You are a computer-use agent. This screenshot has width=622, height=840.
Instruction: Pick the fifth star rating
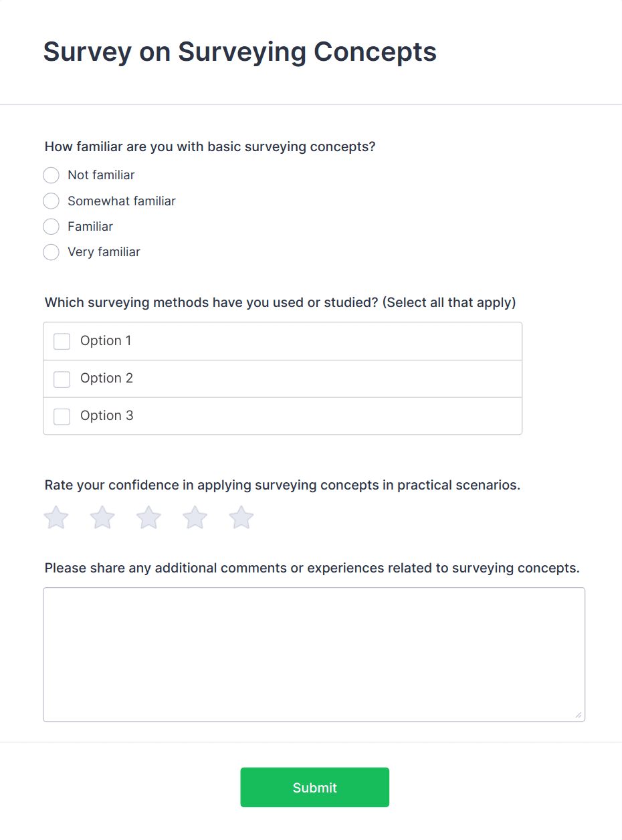(x=241, y=518)
